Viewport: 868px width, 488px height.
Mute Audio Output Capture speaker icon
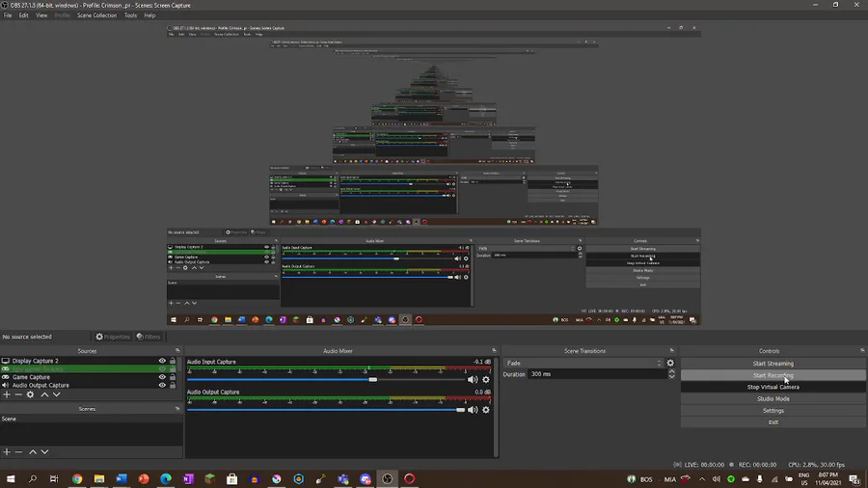click(x=473, y=410)
